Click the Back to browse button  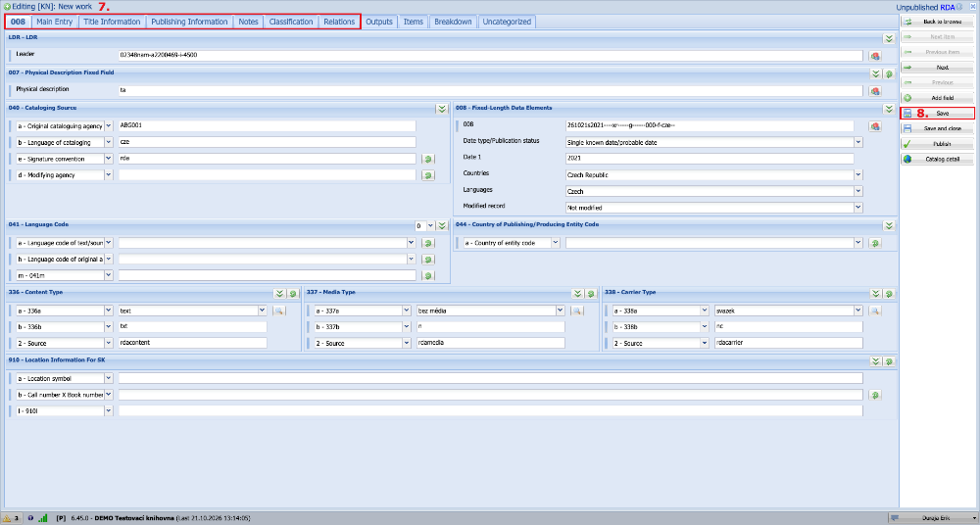pos(937,22)
